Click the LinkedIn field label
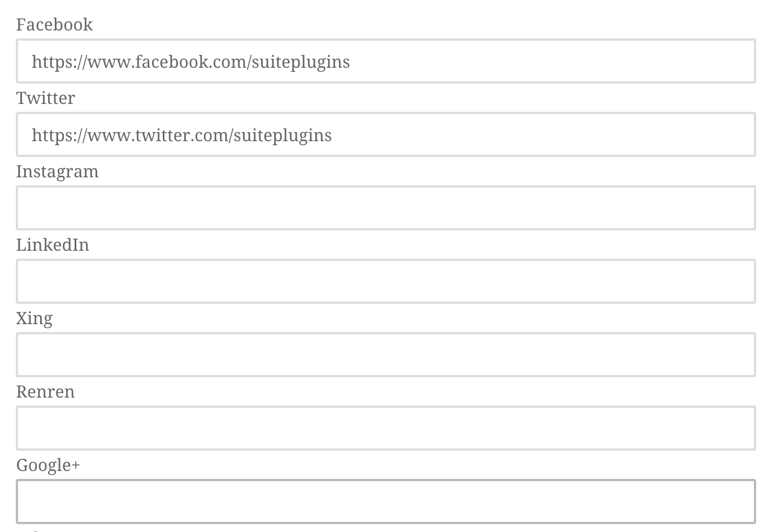Screen dimensions: 781x532 (x=53, y=245)
